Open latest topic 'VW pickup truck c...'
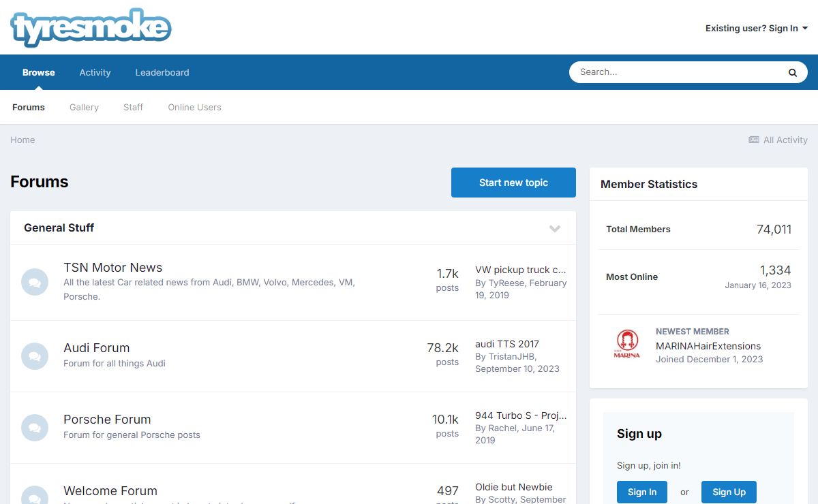 [x=521, y=270]
